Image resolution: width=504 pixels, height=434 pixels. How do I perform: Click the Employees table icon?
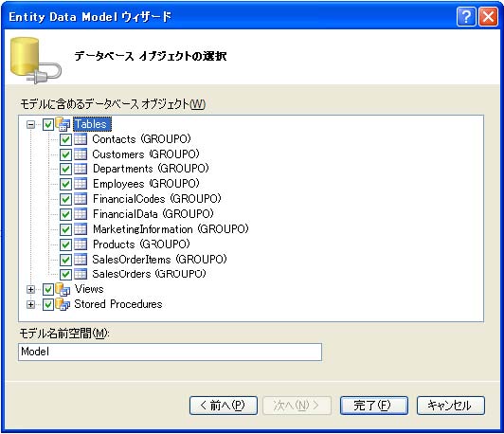[x=81, y=184]
